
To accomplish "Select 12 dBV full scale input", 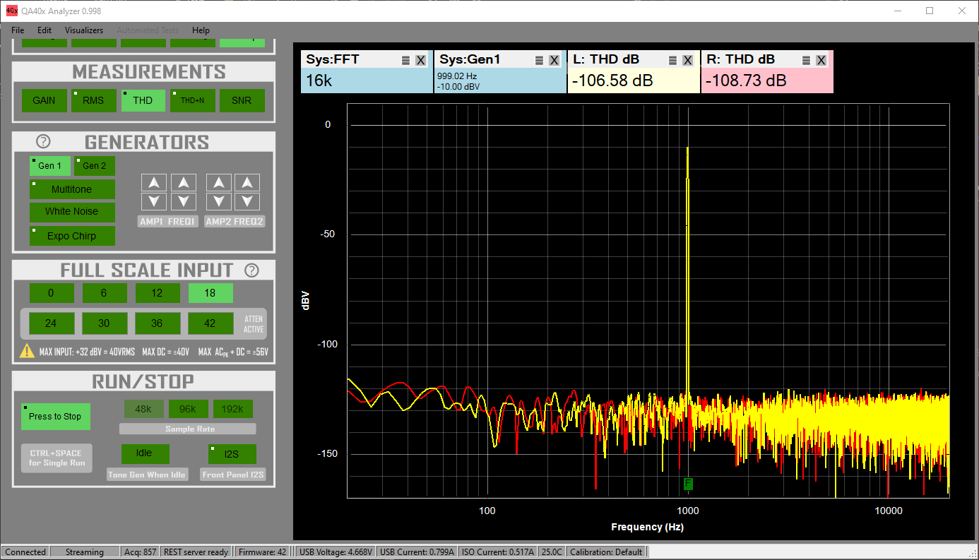I will click(x=157, y=293).
